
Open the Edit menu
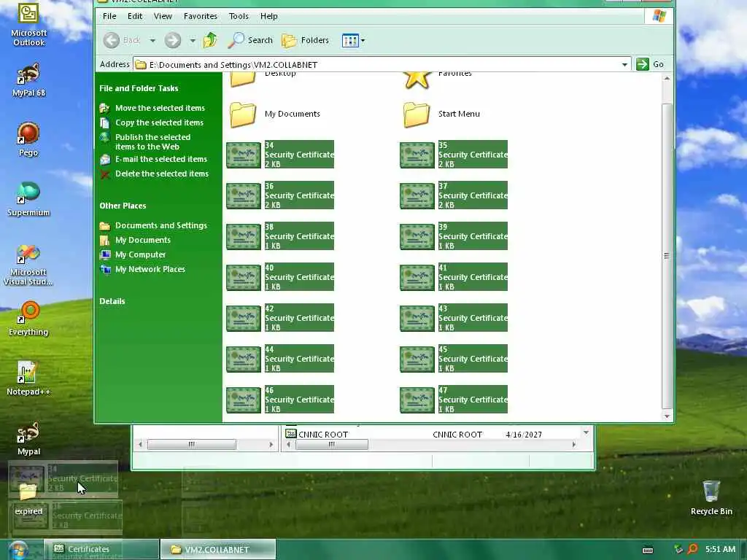[x=135, y=16]
